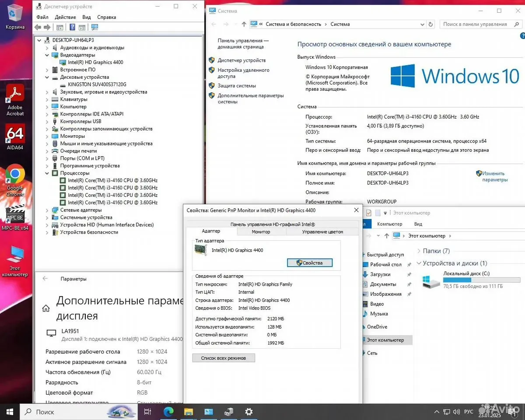Click back arrow in Параметры window
Screen dimensions: 525x420
pyautogui.click(x=45, y=279)
